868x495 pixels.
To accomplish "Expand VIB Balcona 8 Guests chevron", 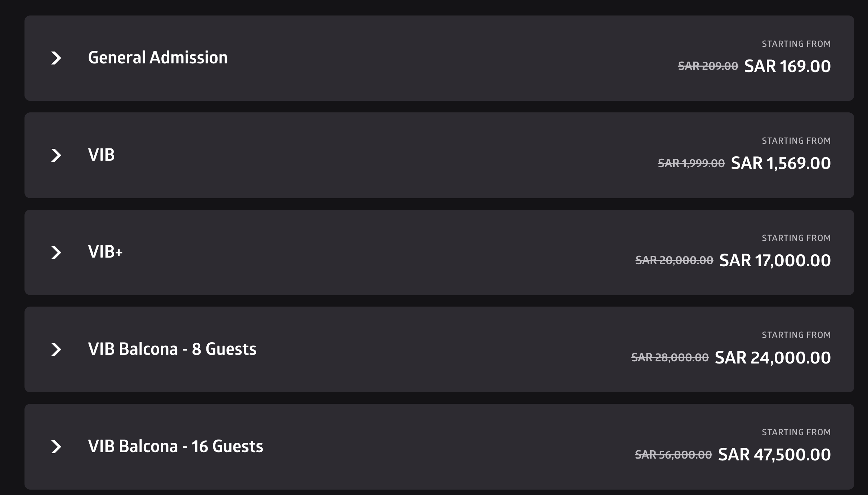I will pyautogui.click(x=56, y=349).
